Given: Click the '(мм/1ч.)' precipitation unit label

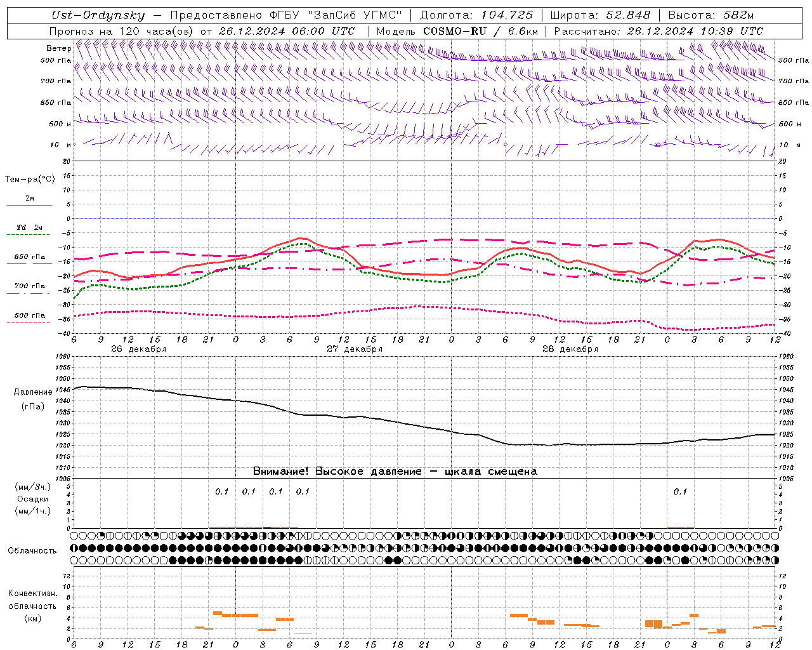Looking at the screenshot, I should tap(33, 511).
